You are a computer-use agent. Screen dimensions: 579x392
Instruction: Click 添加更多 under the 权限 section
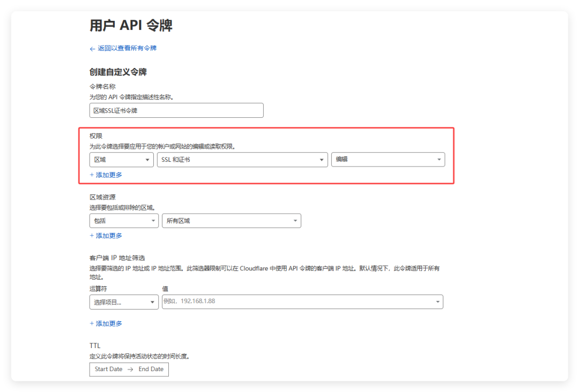coord(106,175)
